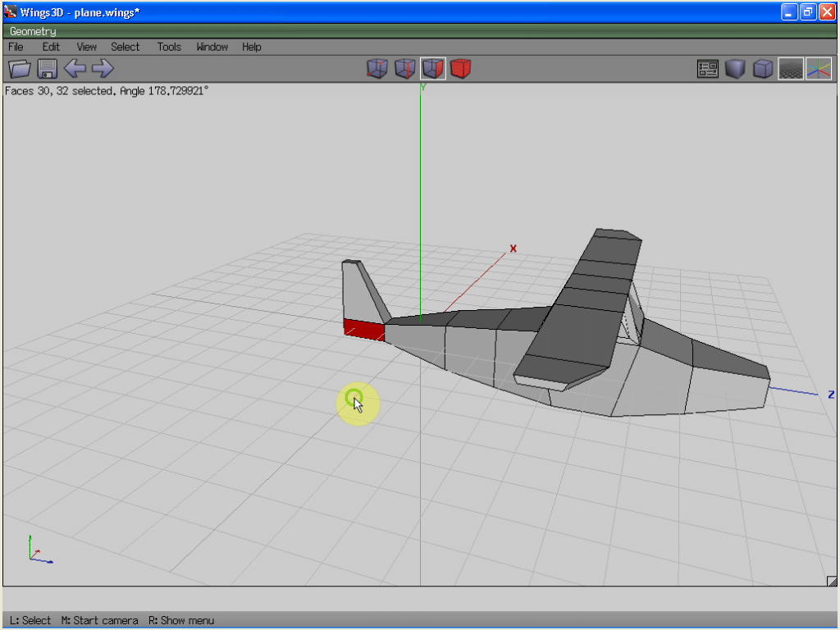840x630 pixels.
Task: Toggle orthographic/perspective view cube icon
Action: point(763,69)
